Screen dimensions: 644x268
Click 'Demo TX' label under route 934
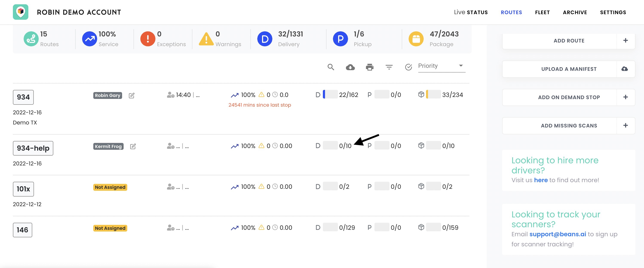click(25, 123)
